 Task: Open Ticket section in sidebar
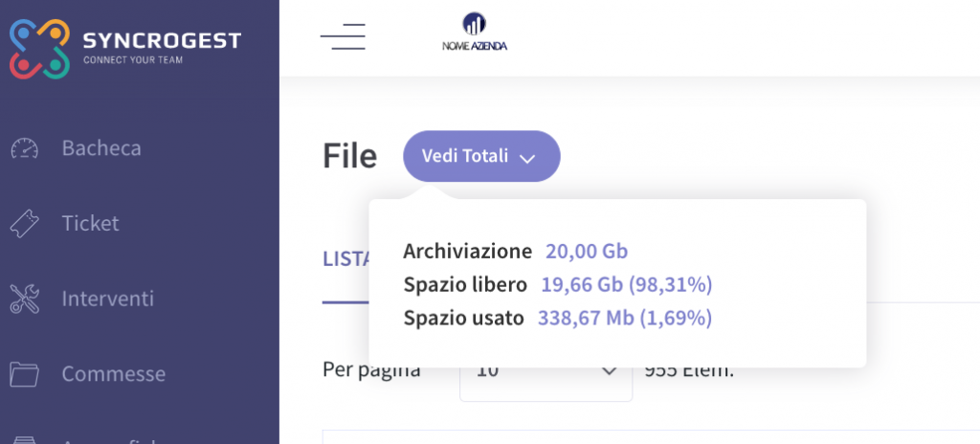click(x=90, y=223)
